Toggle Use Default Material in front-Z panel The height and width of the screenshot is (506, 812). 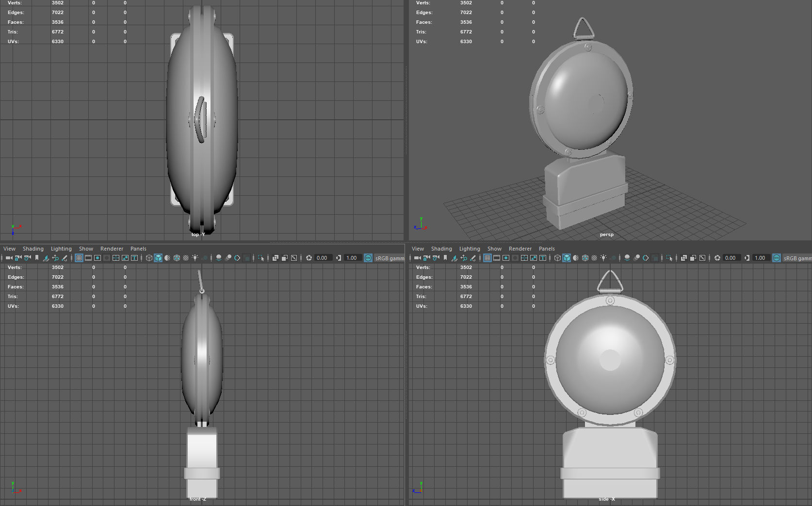(167, 258)
